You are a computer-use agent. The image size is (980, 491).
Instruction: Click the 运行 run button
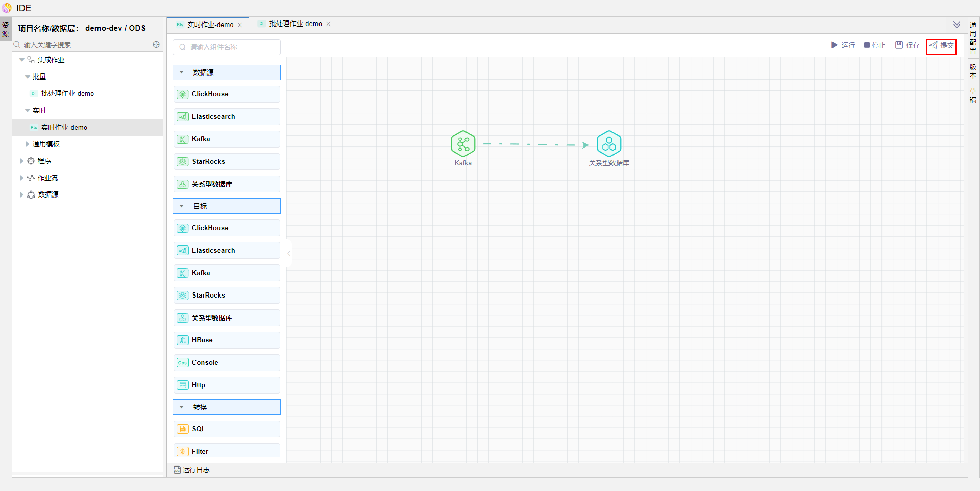pyautogui.click(x=843, y=45)
